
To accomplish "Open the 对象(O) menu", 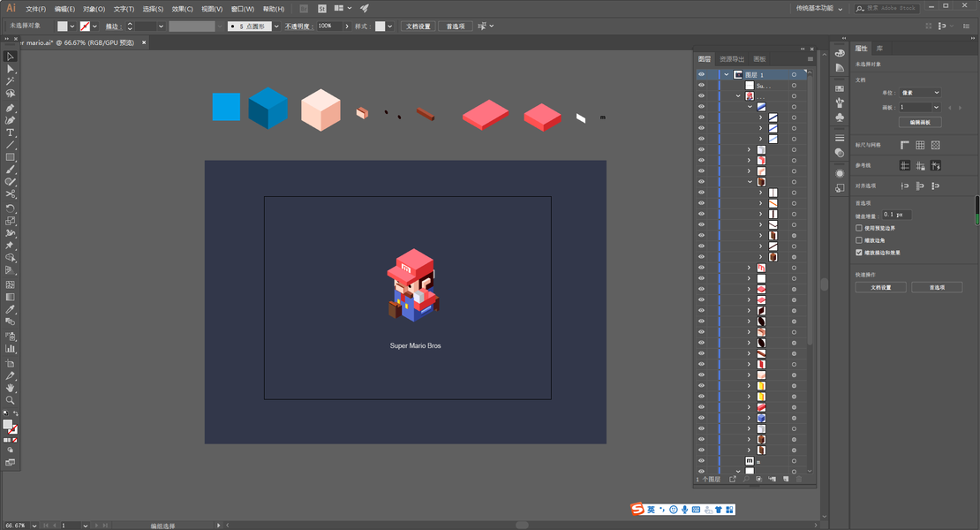I will click(x=94, y=9).
